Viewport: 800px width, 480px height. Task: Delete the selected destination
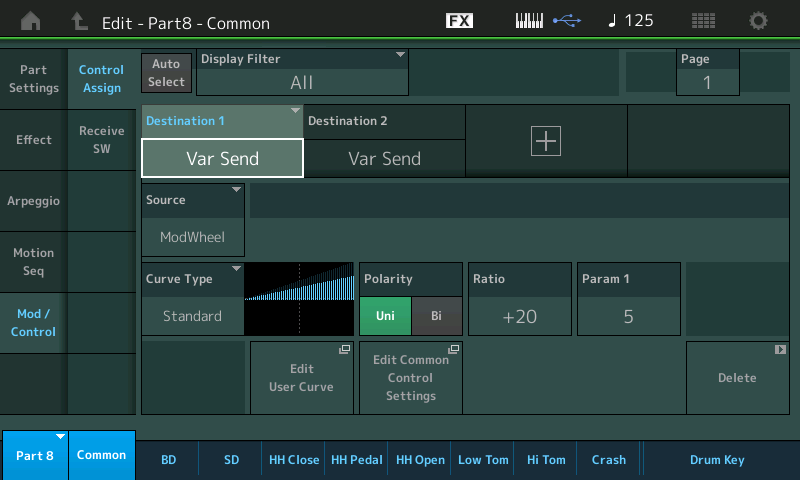pos(737,377)
